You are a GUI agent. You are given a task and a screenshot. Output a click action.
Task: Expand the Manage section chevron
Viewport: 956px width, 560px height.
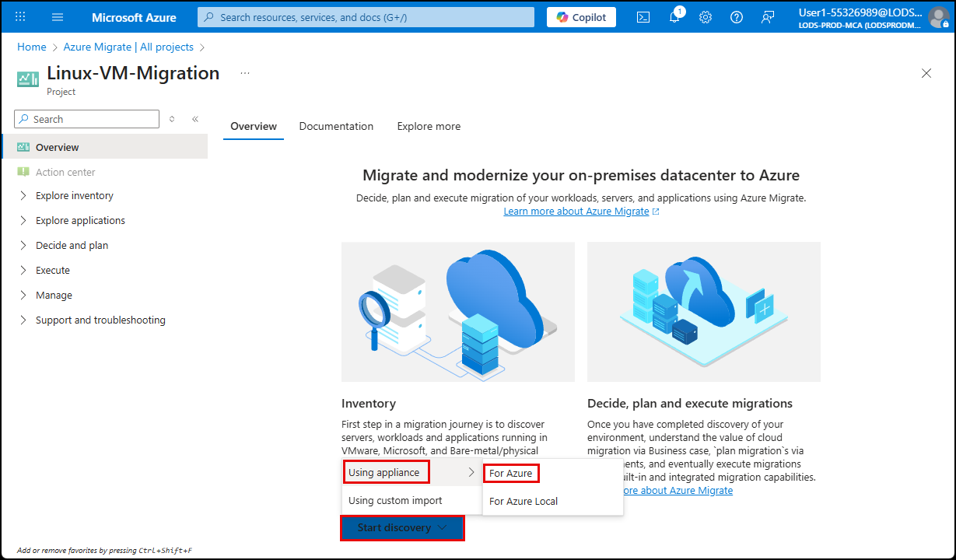(23, 296)
